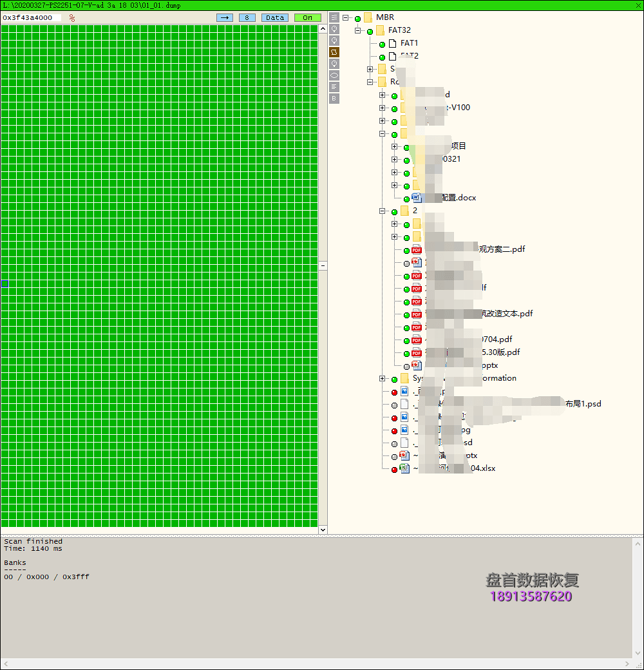
Task: Select the brown highlighted map icon in strip
Action: pos(334,52)
